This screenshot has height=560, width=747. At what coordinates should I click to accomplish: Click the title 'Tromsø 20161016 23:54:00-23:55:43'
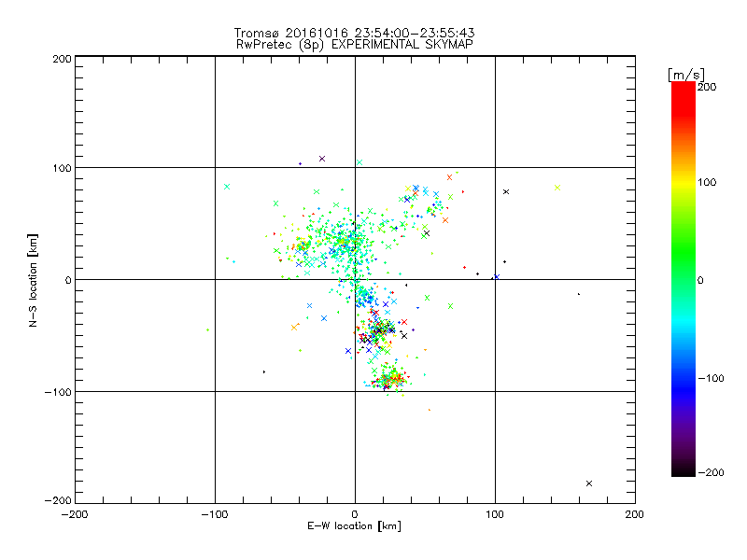(x=354, y=33)
